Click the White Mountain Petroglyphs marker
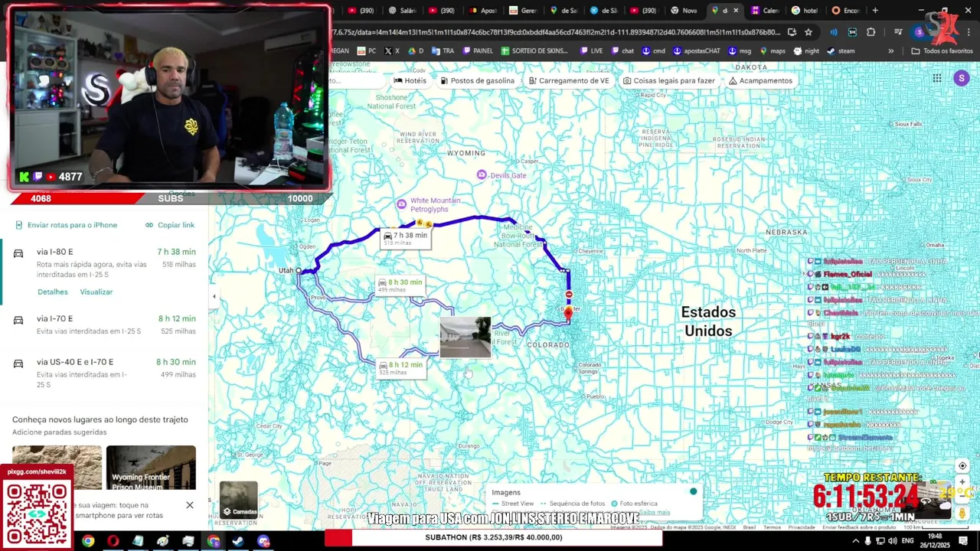The height and width of the screenshot is (551, 980). (x=401, y=204)
